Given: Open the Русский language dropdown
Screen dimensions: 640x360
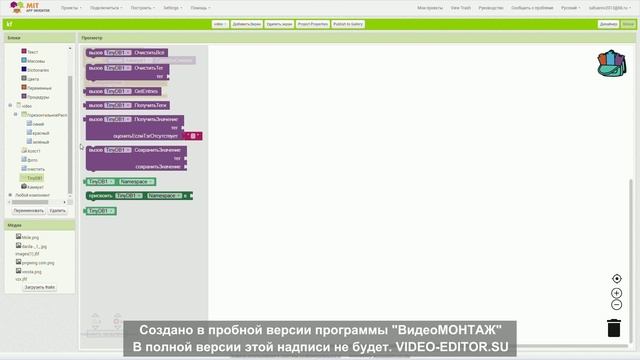Looking at the screenshot, I should 571,8.
